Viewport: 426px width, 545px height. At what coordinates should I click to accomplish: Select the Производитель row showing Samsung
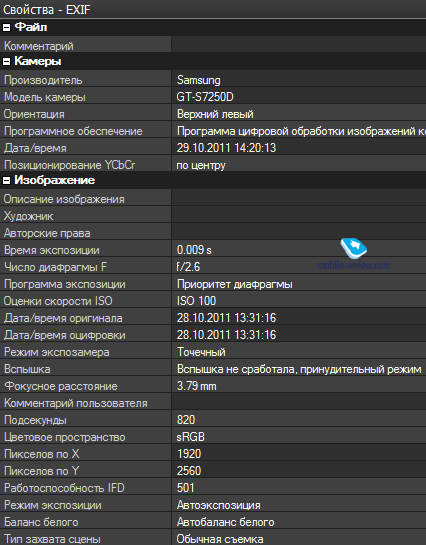pos(213,79)
